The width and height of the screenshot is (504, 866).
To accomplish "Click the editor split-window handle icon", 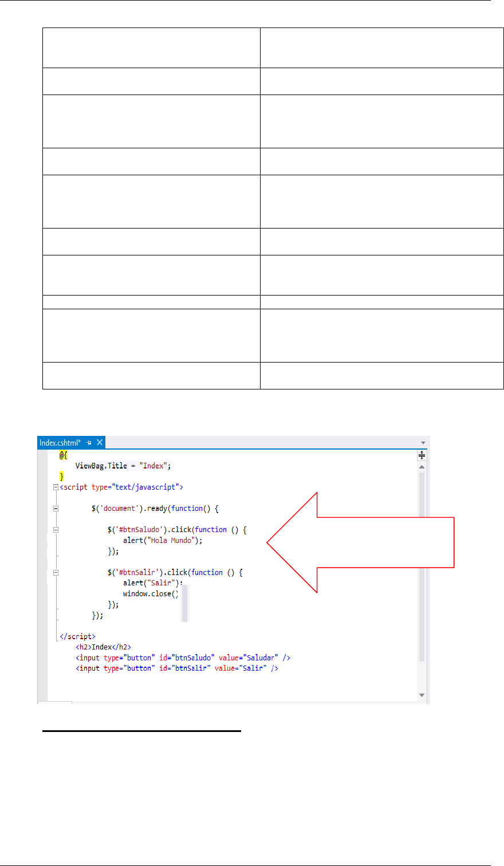I will (x=422, y=455).
